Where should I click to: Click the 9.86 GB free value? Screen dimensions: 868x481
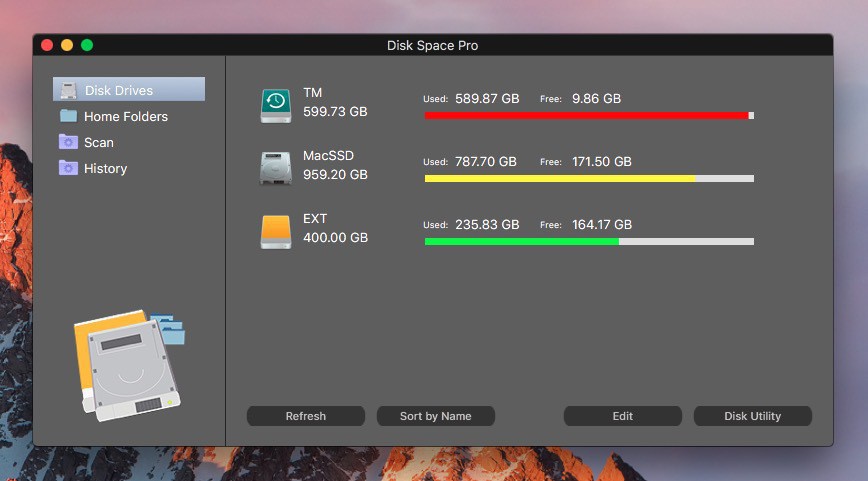tap(596, 99)
